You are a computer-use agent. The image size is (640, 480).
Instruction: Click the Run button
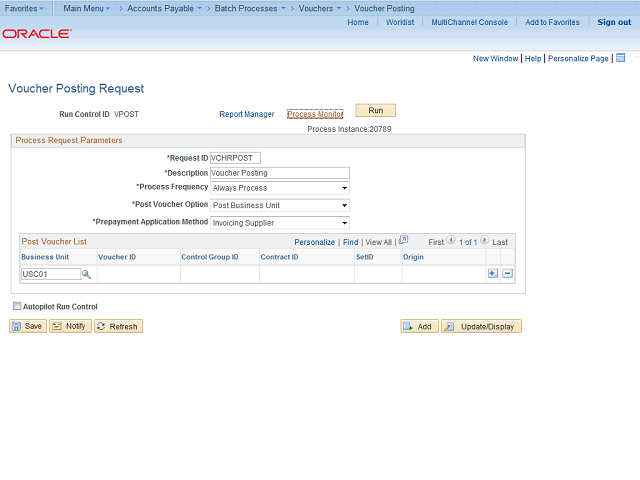click(x=376, y=110)
